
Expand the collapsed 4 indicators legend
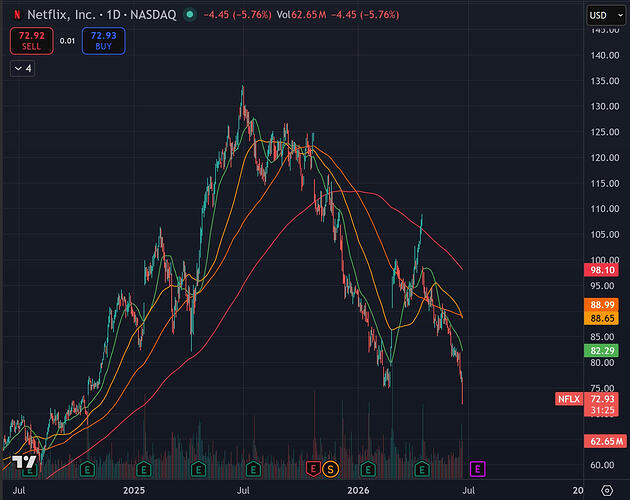[22, 68]
